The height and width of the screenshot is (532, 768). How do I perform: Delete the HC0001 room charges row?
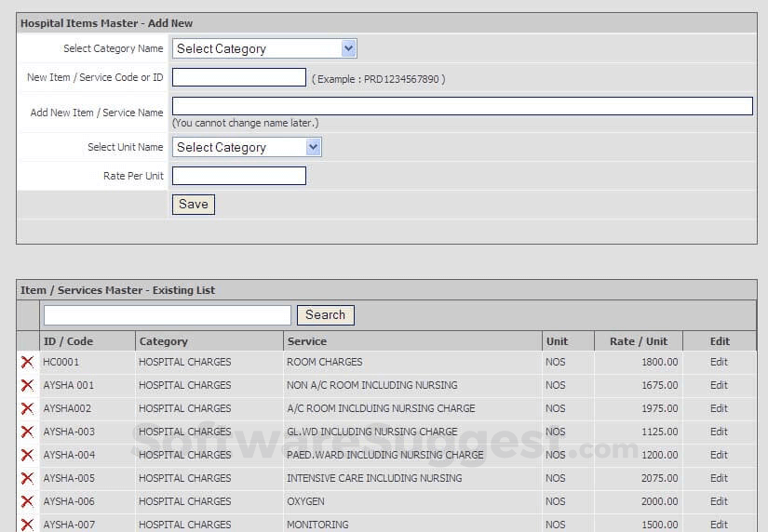(27, 362)
